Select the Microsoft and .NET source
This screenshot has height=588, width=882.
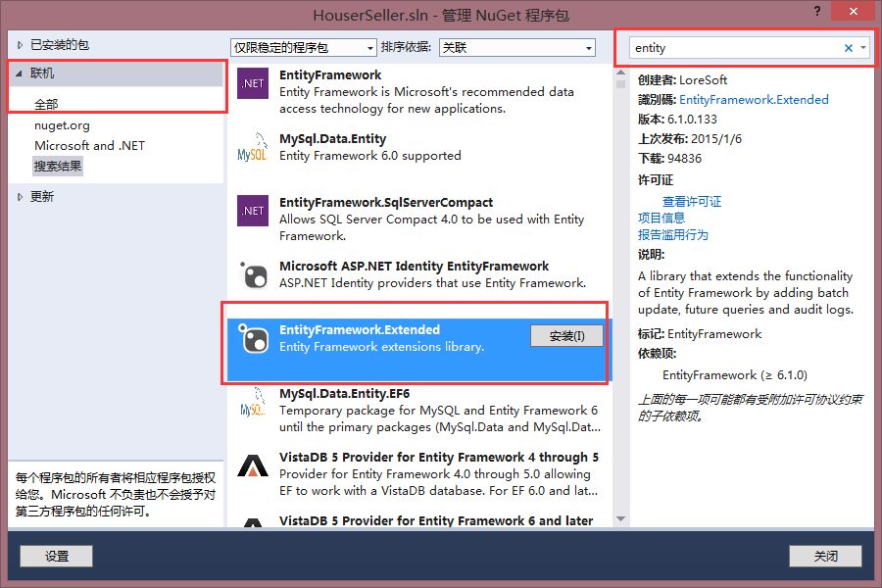click(x=89, y=146)
